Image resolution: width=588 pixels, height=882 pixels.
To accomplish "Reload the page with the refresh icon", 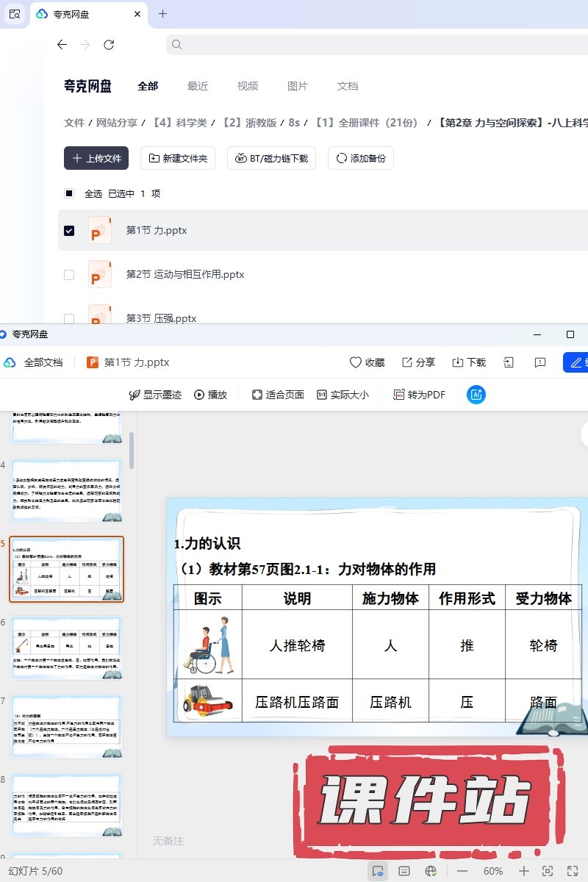I will (x=109, y=45).
